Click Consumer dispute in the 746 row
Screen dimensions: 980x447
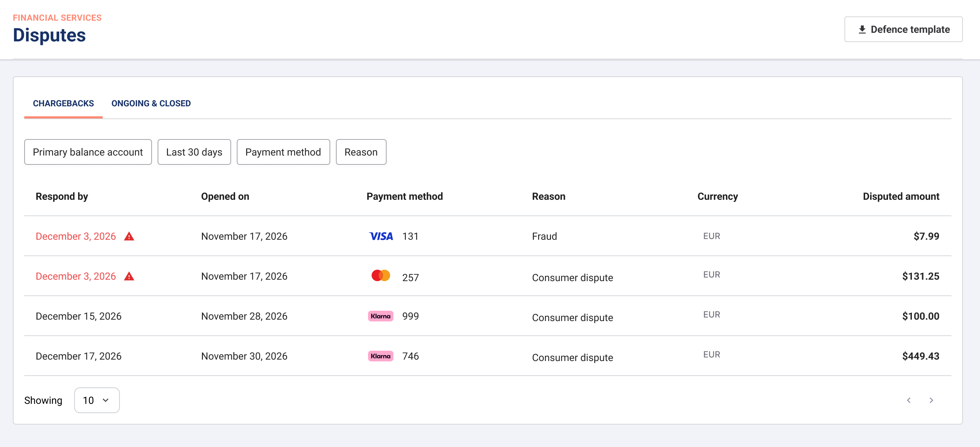click(x=572, y=357)
